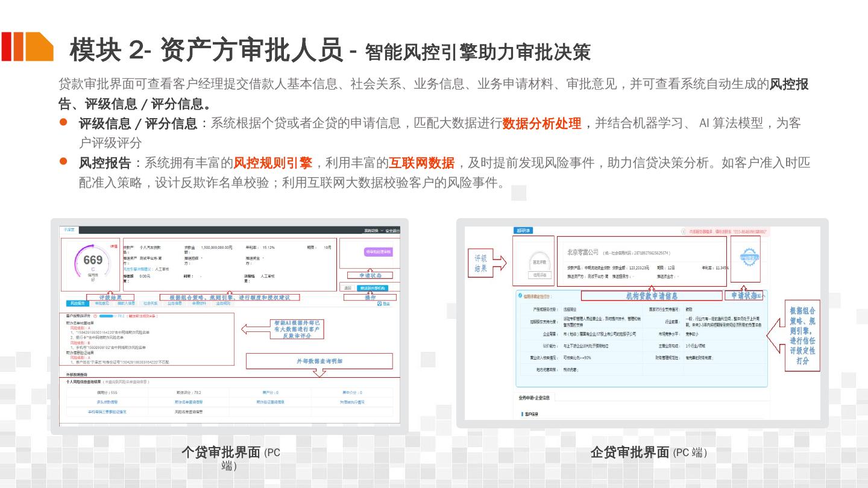Click the blue 推送到外部机构 button
Image resolution: width=868 pixels, height=488 pixels.
374,288
